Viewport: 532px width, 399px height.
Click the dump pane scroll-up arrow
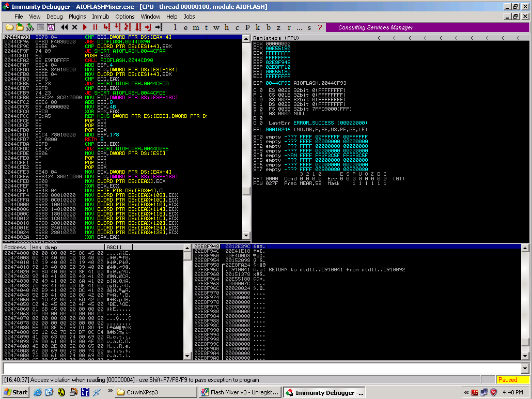tap(187, 248)
